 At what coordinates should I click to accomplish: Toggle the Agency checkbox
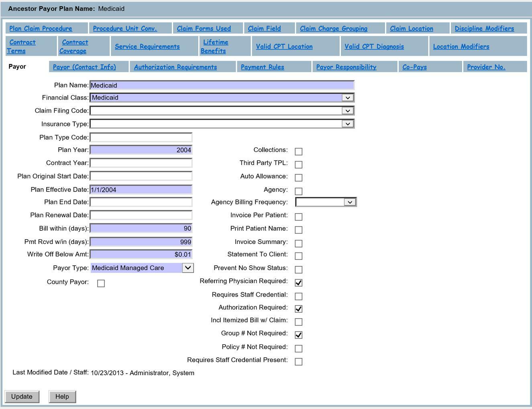point(298,191)
